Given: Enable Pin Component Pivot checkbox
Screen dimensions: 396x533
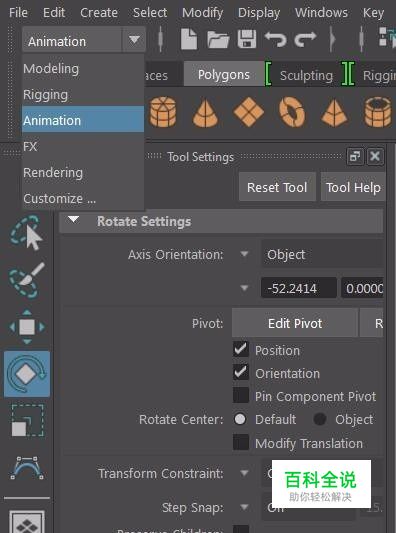Looking at the screenshot, I should (241, 396).
